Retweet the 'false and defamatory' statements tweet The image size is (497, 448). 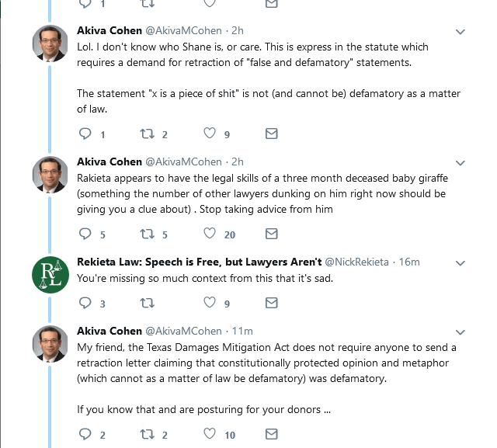pos(148,134)
